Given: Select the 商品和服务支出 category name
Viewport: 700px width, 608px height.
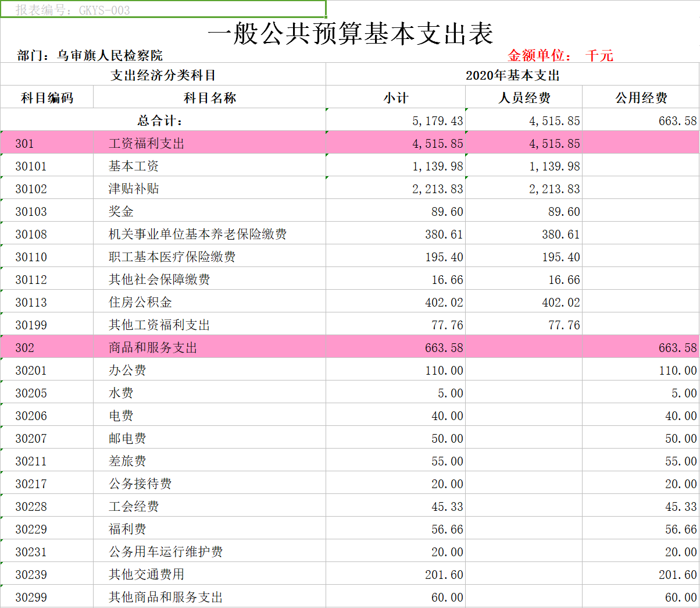Looking at the screenshot, I should coord(210,347).
